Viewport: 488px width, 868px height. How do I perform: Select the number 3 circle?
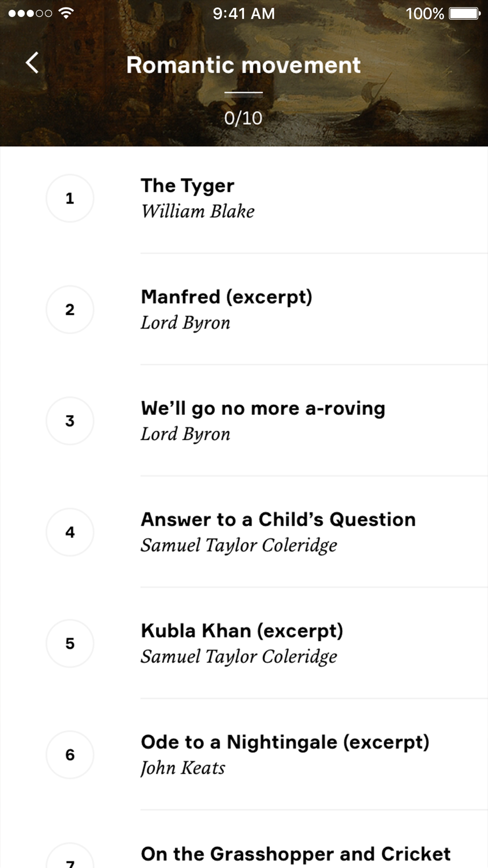click(x=70, y=421)
